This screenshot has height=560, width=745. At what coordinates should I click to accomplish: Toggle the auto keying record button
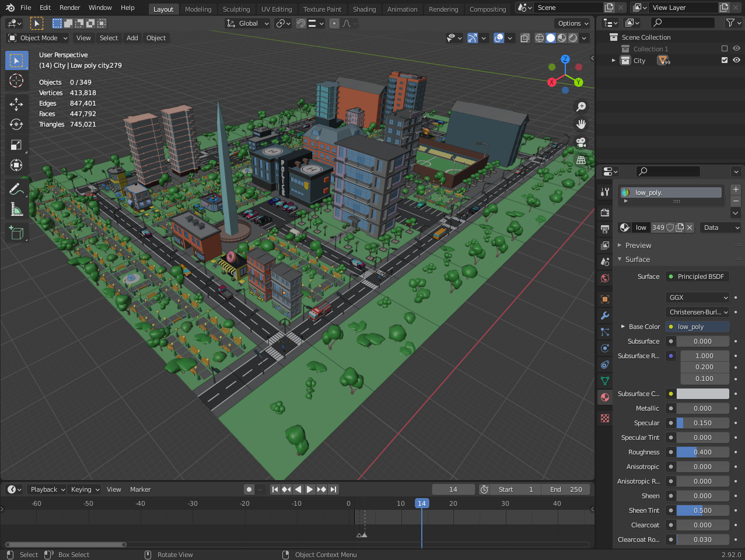(x=249, y=489)
